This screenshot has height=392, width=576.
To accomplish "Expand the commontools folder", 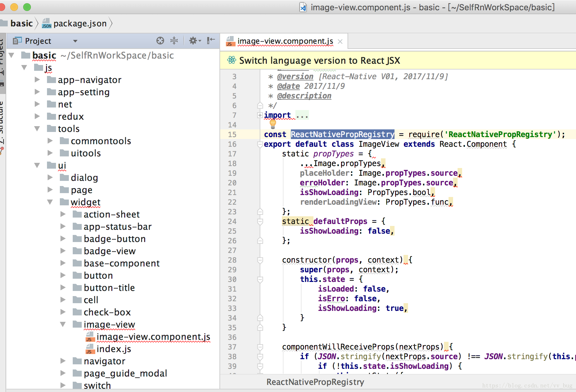I will pos(50,141).
